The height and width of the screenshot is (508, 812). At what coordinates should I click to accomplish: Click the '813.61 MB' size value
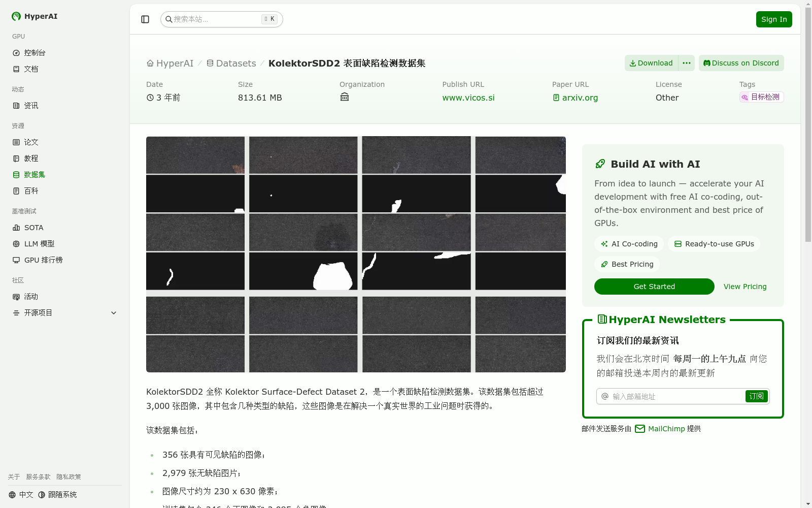coord(260,98)
